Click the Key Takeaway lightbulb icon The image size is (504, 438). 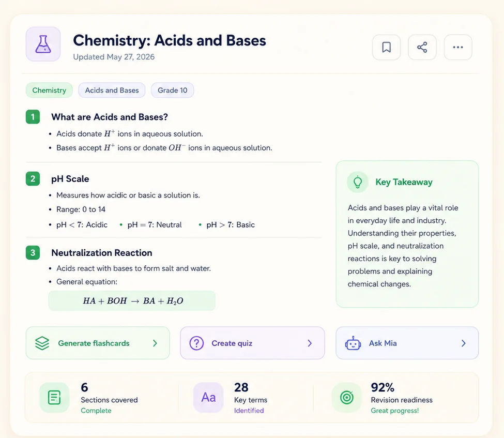(x=357, y=182)
